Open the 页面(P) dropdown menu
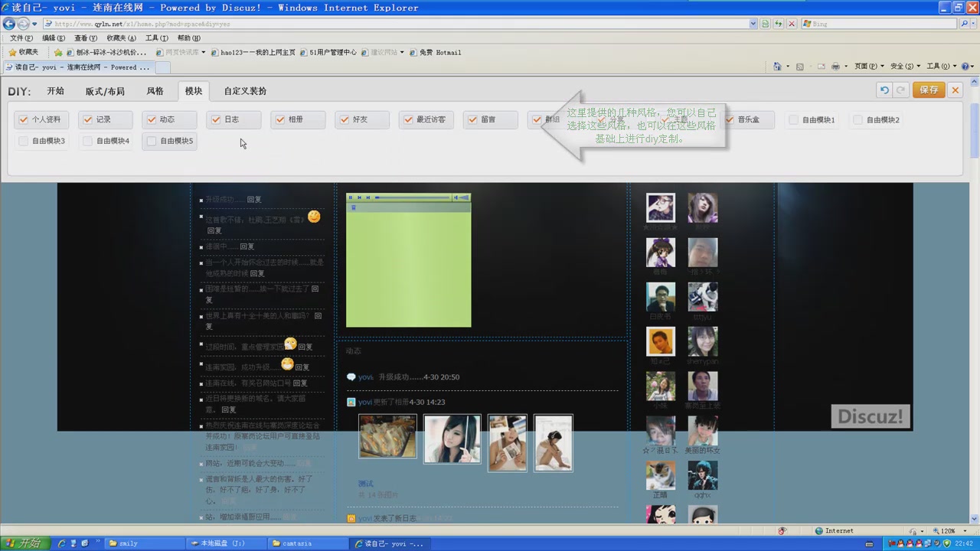The width and height of the screenshot is (980, 551). (x=869, y=67)
